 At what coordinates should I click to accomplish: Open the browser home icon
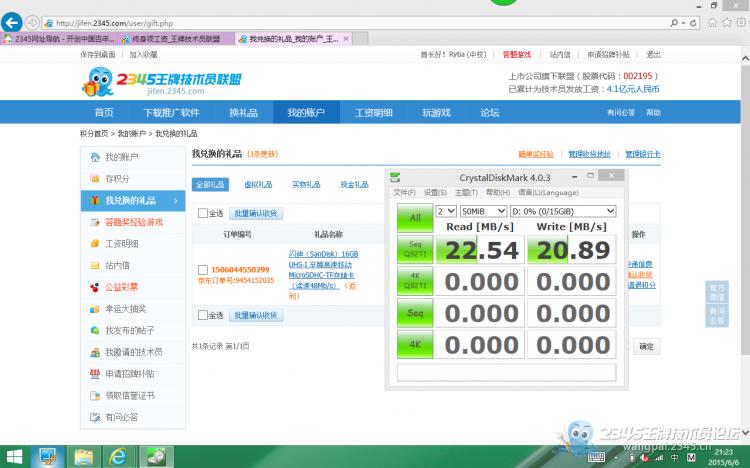click(712, 22)
